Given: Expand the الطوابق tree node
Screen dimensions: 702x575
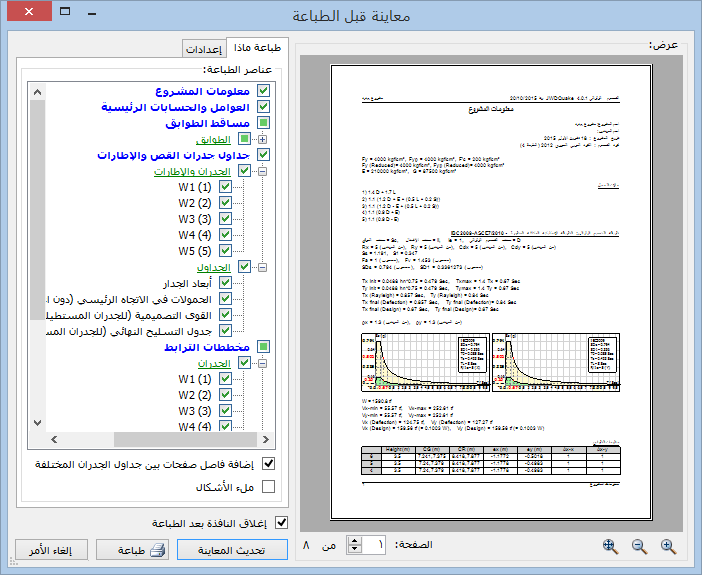Looking at the screenshot, I should coord(262,139).
